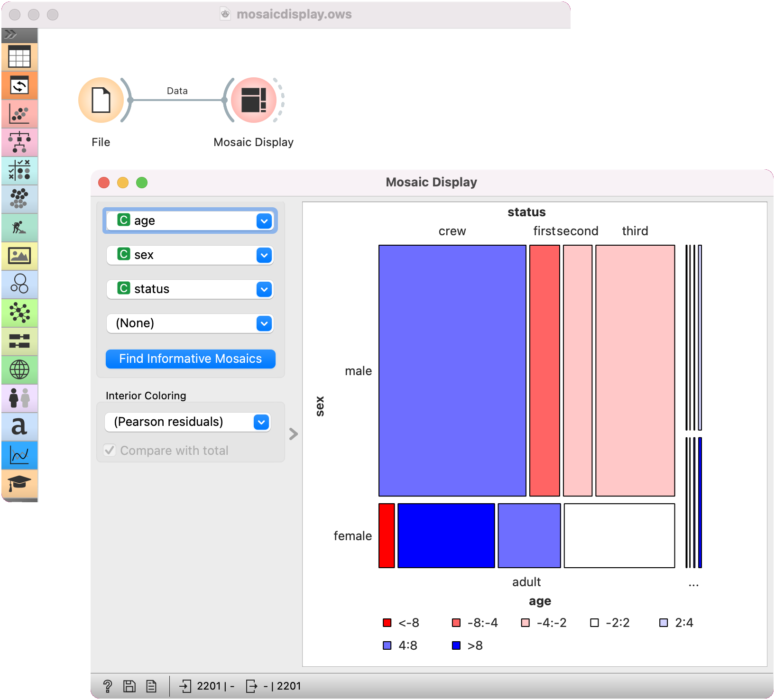775x700 pixels.
Task: Open the Evaluate category icon in sidebar
Action: 19,171
